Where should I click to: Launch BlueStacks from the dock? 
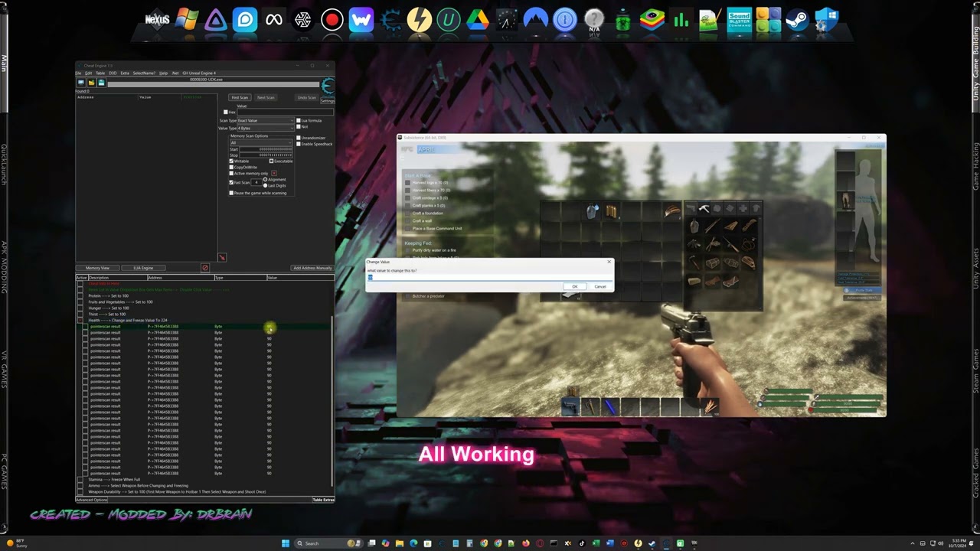[x=652, y=20]
